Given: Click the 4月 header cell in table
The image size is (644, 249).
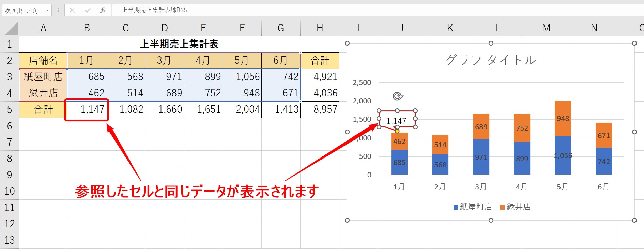Looking at the screenshot, I should click(x=203, y=61).
